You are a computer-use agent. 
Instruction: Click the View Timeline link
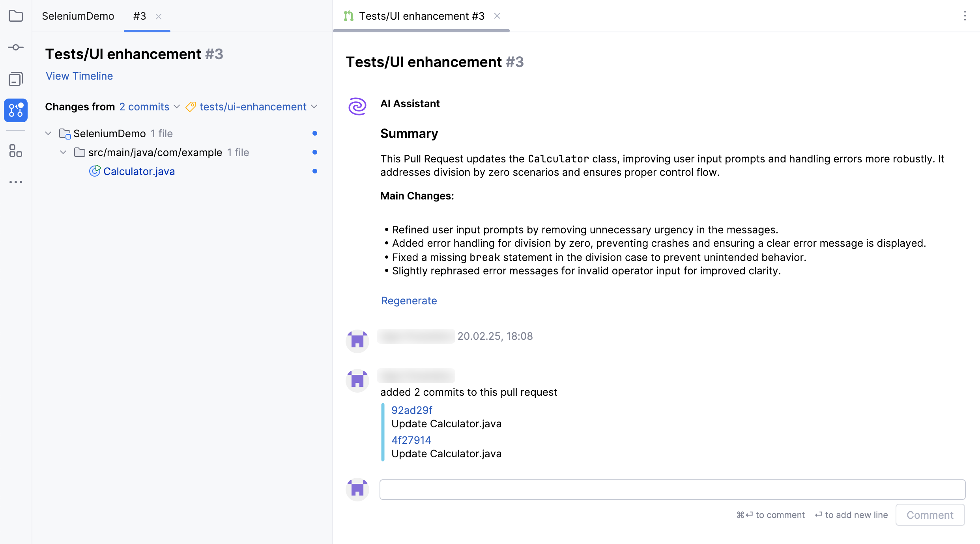79,76
